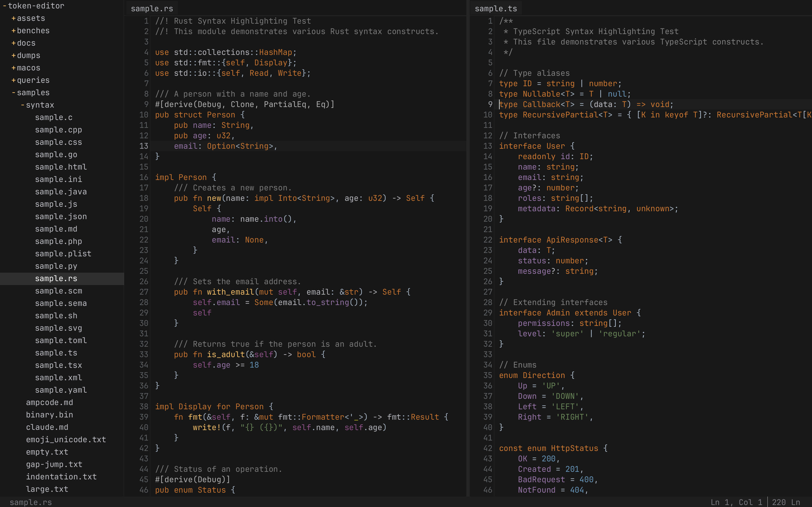This screenshot has height=507, width=812.
Task: Click the Ln 1, Col 1 status indicator
Action: [736, 502]
